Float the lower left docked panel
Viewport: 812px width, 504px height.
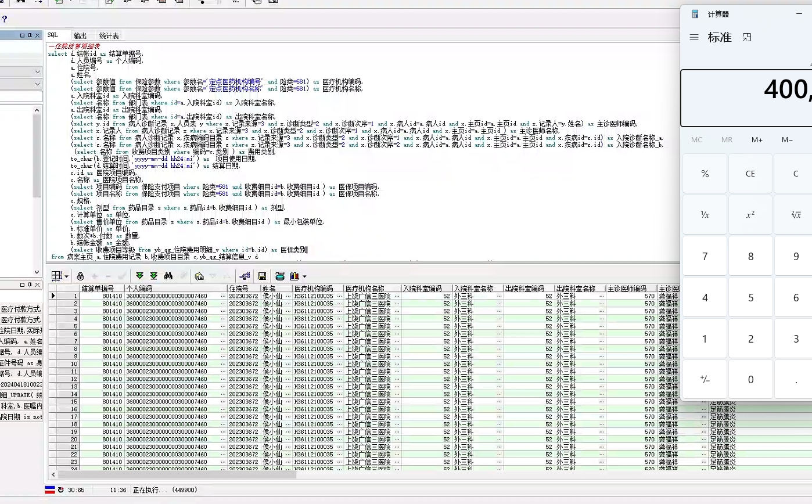[23, 285]
